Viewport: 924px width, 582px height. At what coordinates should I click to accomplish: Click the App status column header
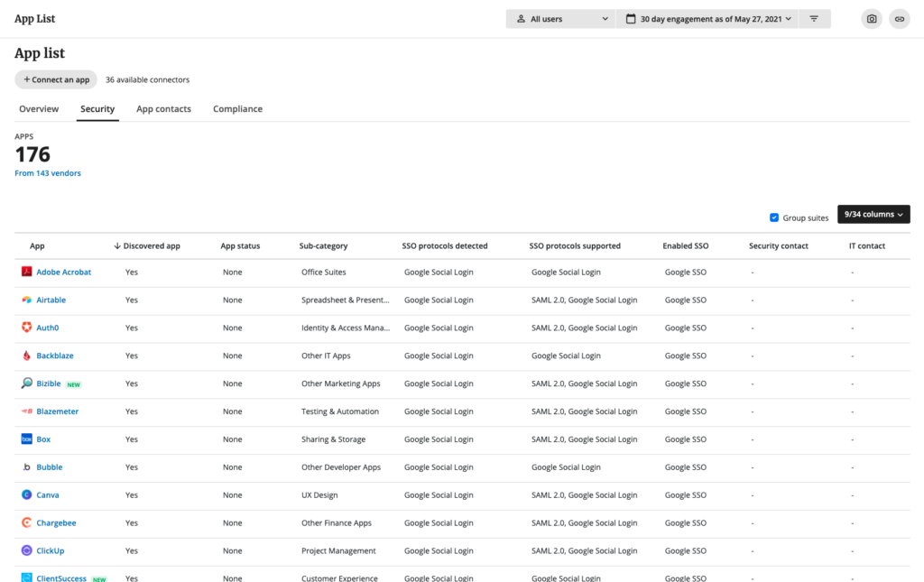pyautogui.click(x=240, y=246)
